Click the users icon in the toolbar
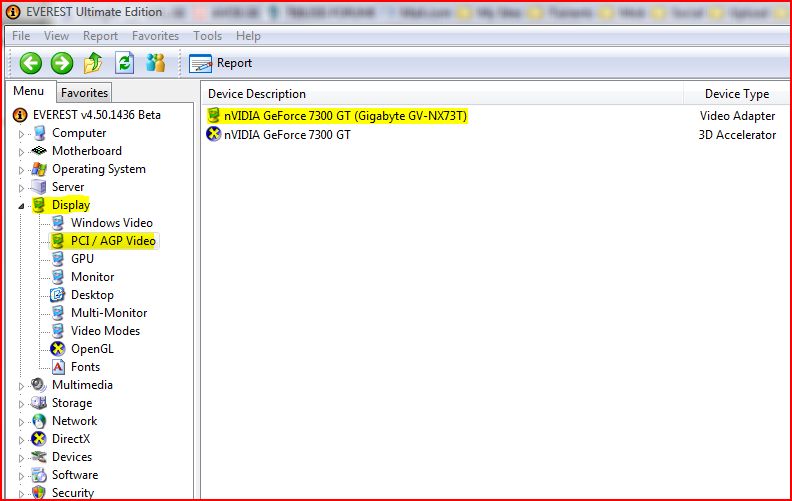The width and height of the screenshot is (792, 501). point(156,63)
